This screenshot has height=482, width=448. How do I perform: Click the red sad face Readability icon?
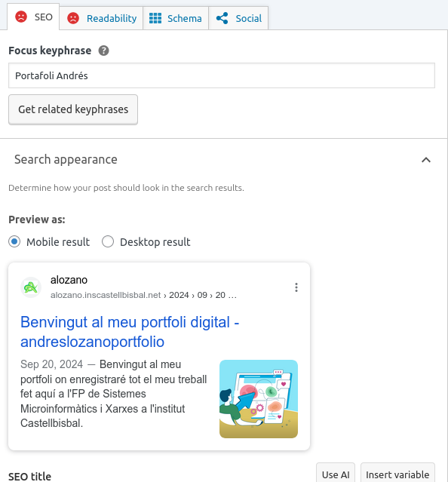click(x=73, y=18)
